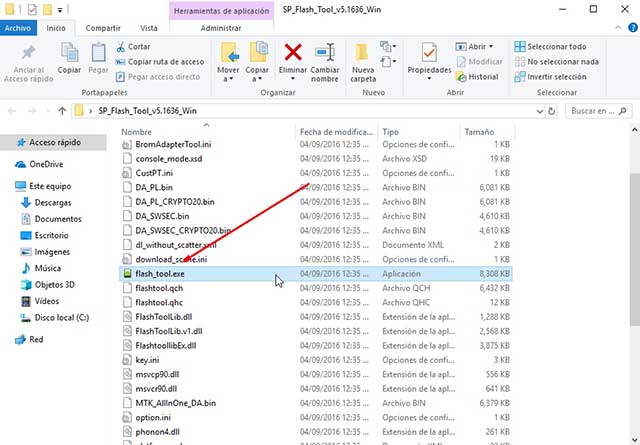Click the Cambiar nombre icon

(325, 53)
